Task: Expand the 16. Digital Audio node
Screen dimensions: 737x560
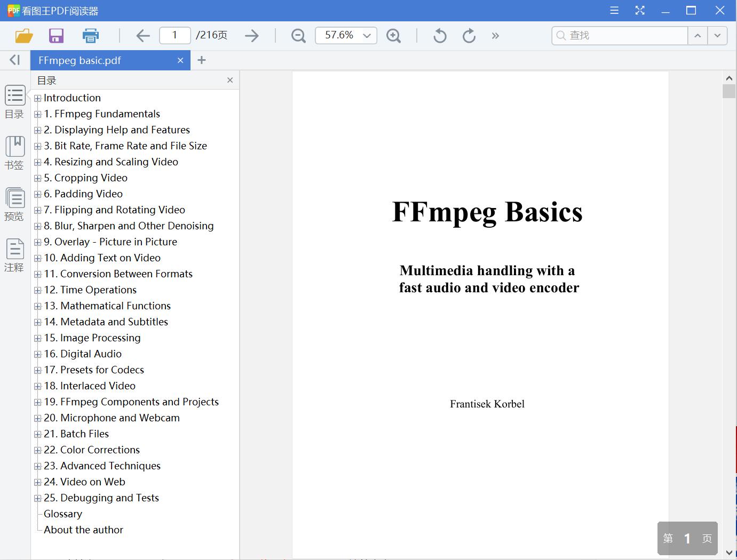Action: point(37,354)
